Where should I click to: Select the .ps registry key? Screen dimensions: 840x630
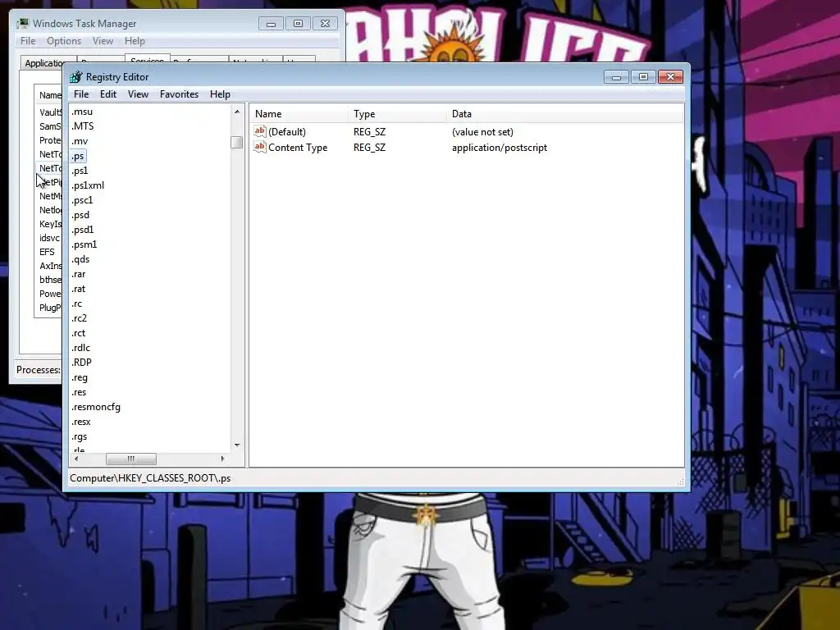pos(78,156)
